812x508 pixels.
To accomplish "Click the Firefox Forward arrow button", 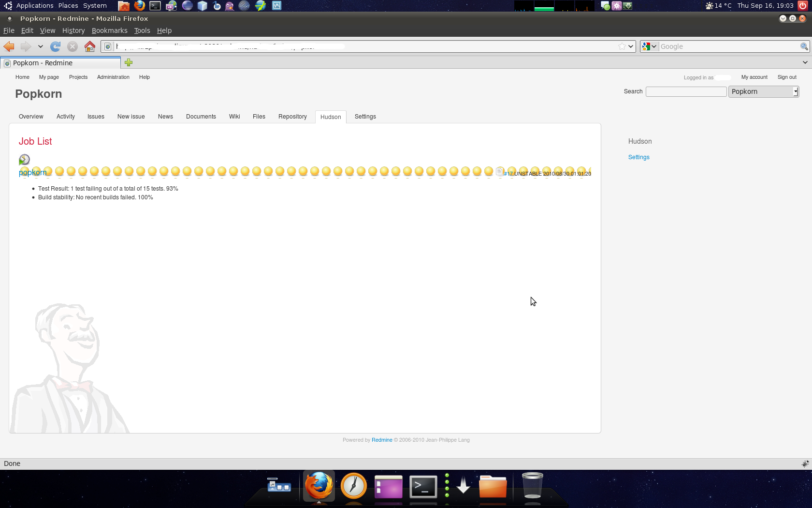I will pyautogui.click(x=26, y=46).
